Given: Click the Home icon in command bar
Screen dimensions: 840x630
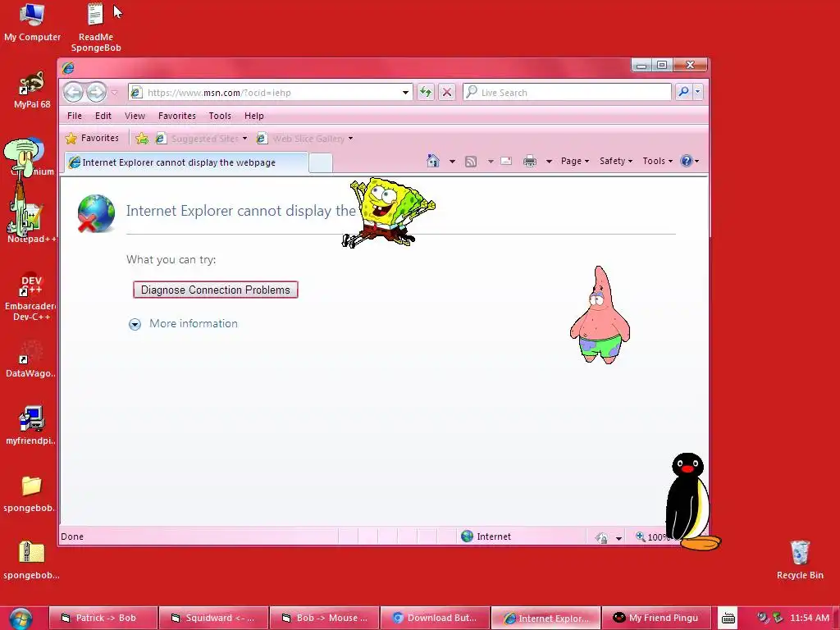Looking at the screenshot, I should click(433, 161).
